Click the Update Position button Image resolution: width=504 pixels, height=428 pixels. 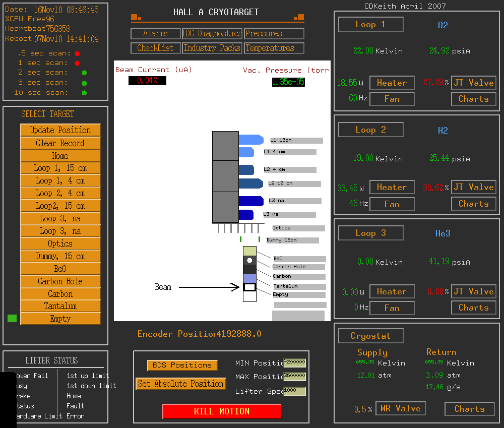[60, 130]
